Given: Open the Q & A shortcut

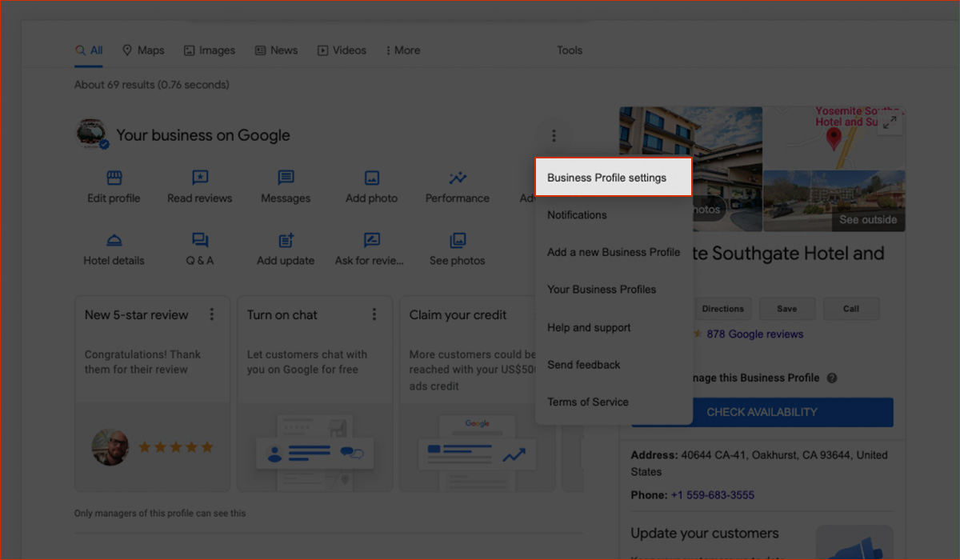Looking at the screenshot, I should (x=200, y=250).
